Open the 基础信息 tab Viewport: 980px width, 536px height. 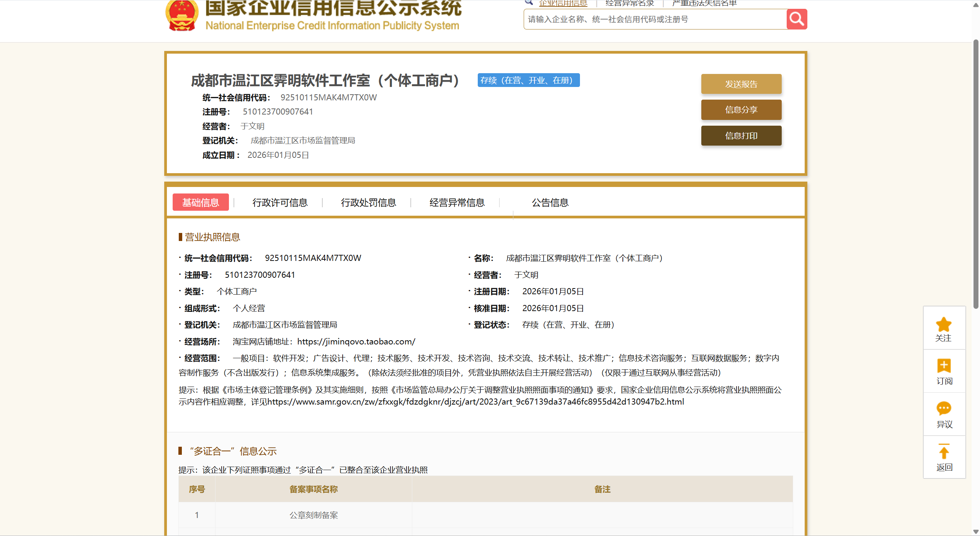201,202
